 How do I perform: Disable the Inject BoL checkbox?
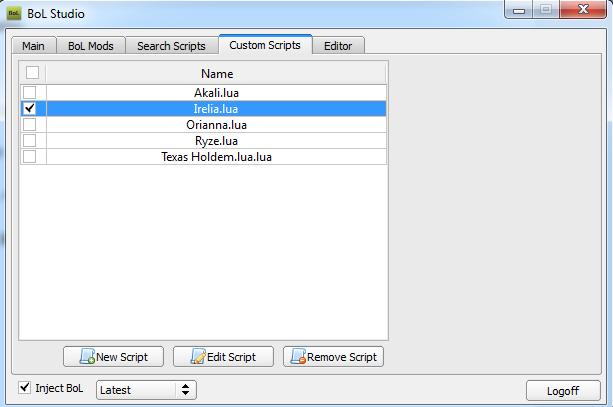(25, 387)
